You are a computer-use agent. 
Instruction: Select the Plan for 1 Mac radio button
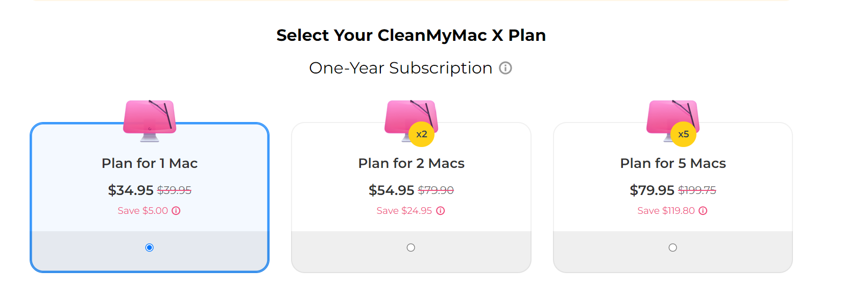tap(150, 248)
